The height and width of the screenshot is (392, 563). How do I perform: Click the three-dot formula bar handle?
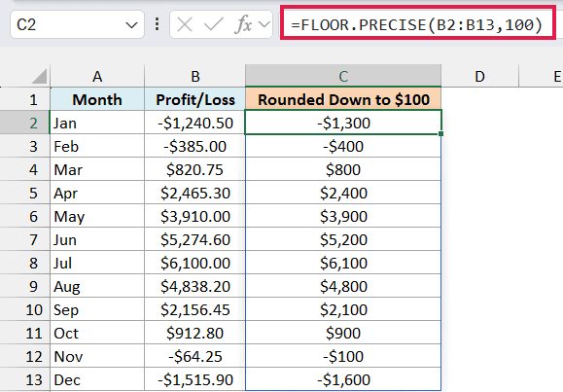[x=157, y=24]
